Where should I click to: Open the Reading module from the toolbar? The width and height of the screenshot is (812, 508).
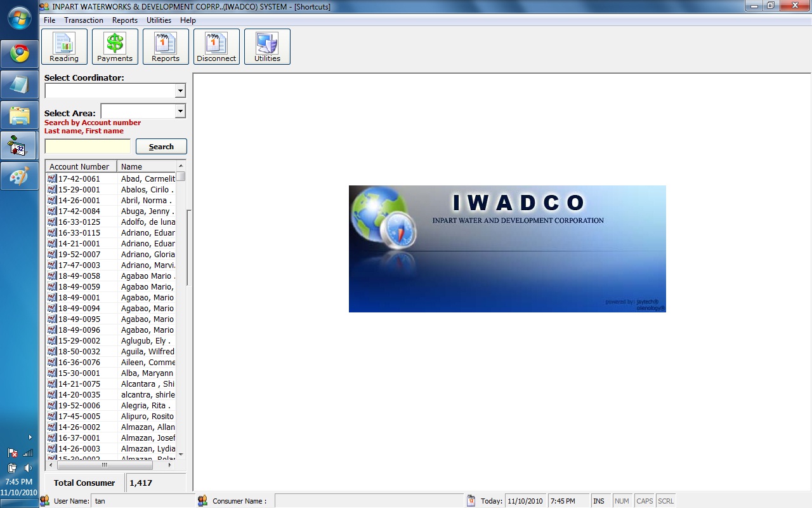[63, 46]
